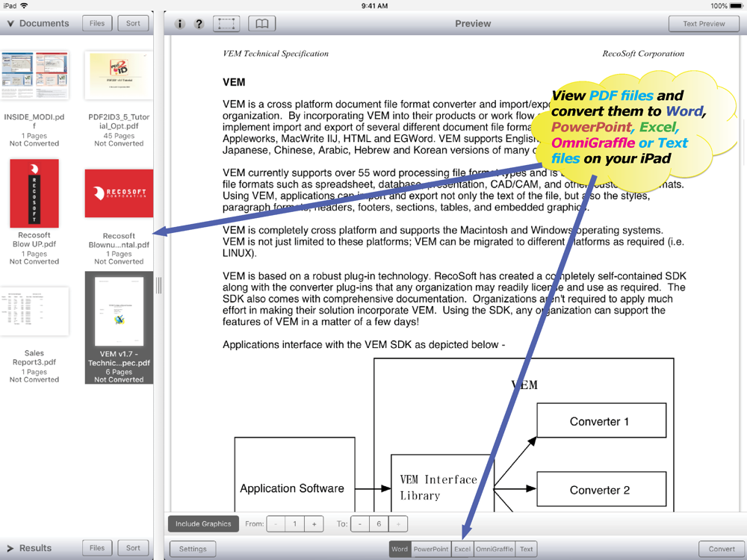Open the info icon in the toolbar
Image resolution: width=747 pixels, height=560 pixels.
coord(179,24)
